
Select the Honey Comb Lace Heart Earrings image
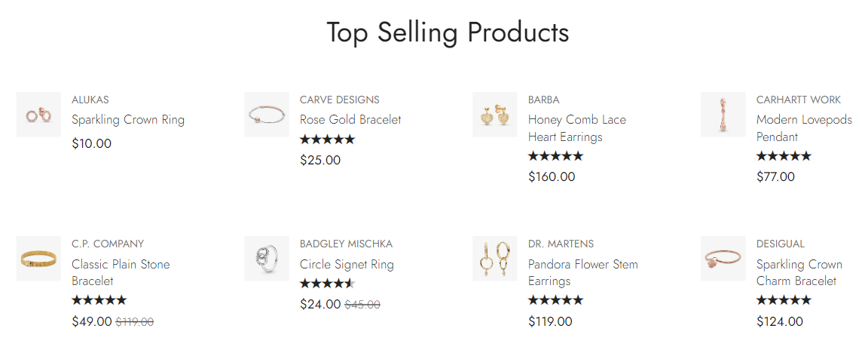[x=495, y=115]
